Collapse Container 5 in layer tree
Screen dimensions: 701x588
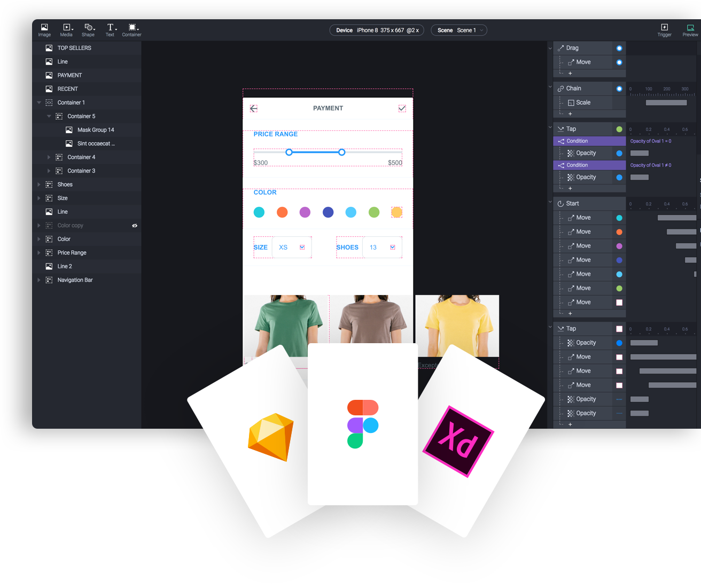(49, 117)
